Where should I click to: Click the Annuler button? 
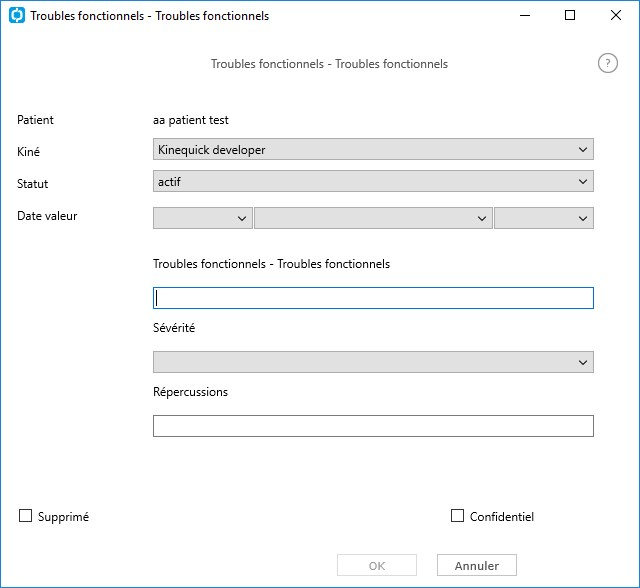(477, 565)
